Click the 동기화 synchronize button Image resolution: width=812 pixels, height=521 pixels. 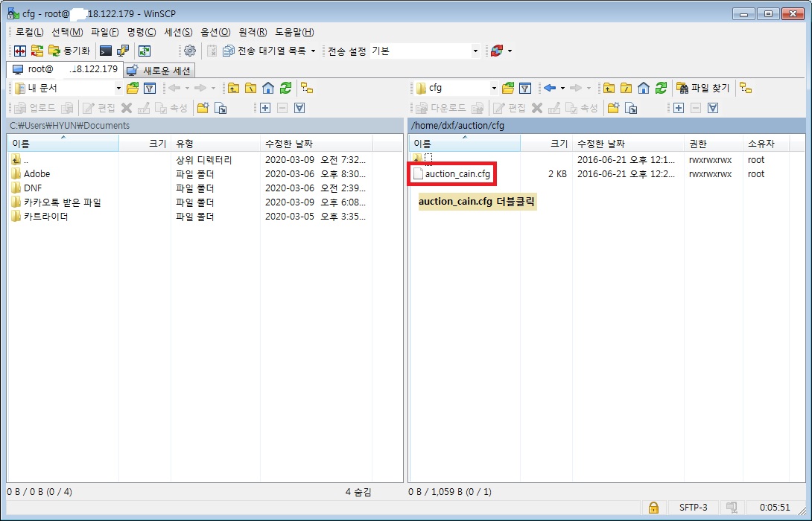pyautogui.click(x=69, y=51)
